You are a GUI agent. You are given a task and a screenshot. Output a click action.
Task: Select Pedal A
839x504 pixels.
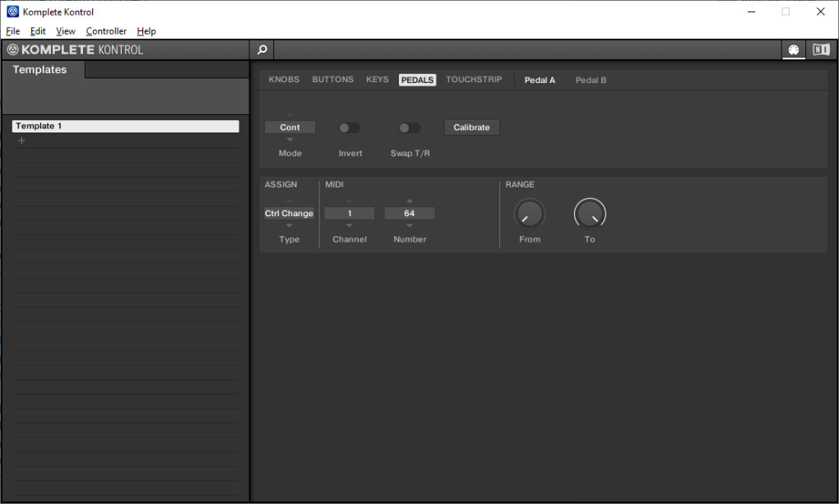coord(540,80)
